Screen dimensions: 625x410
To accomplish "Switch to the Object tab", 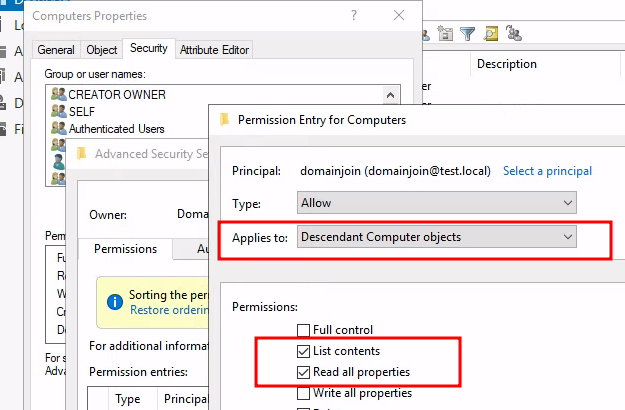I will pyautogui.click(x=101, y=49).
